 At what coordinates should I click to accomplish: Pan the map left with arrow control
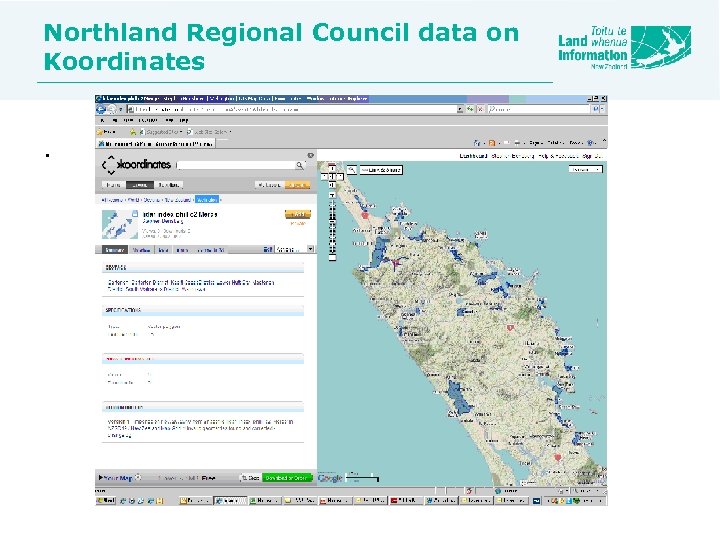(x=325, y=176)
